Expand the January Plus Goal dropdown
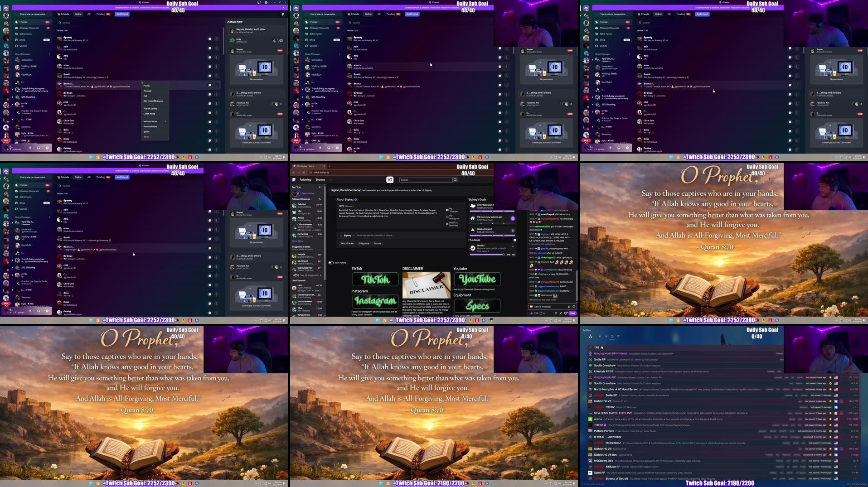Viewport: 868px width, 487px height. (x=513, y=246)
